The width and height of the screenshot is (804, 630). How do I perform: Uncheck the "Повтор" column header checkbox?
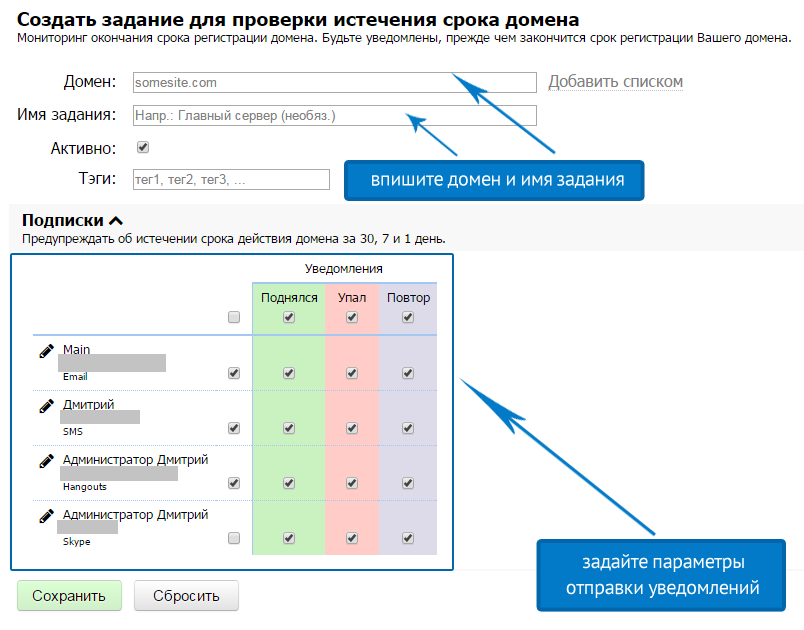pyautogui.click(x=407, y=316)
